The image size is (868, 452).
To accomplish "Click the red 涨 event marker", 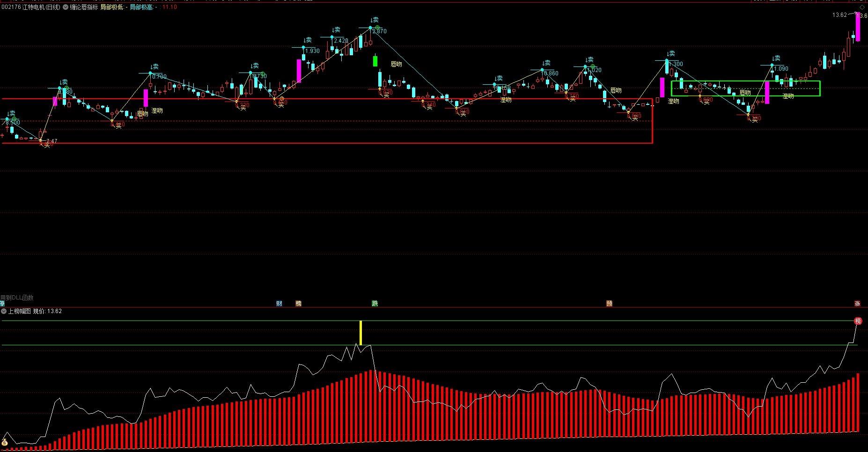I will tap(857, 304).
